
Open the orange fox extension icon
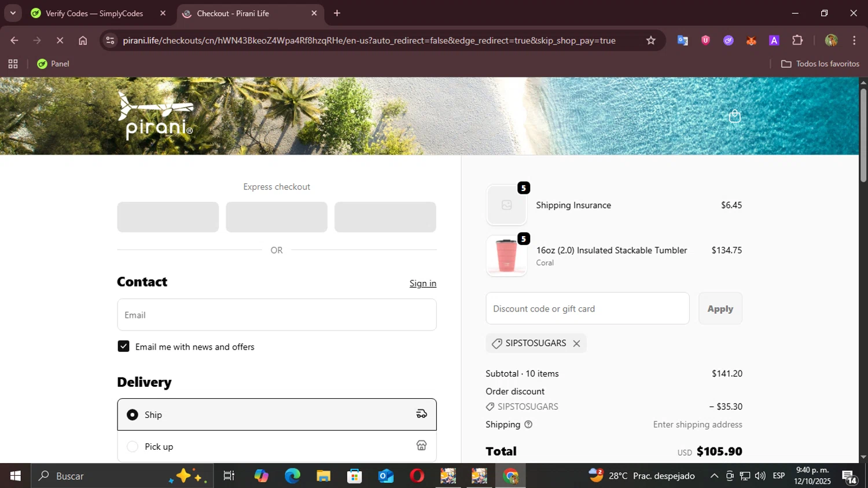(751, 41)
